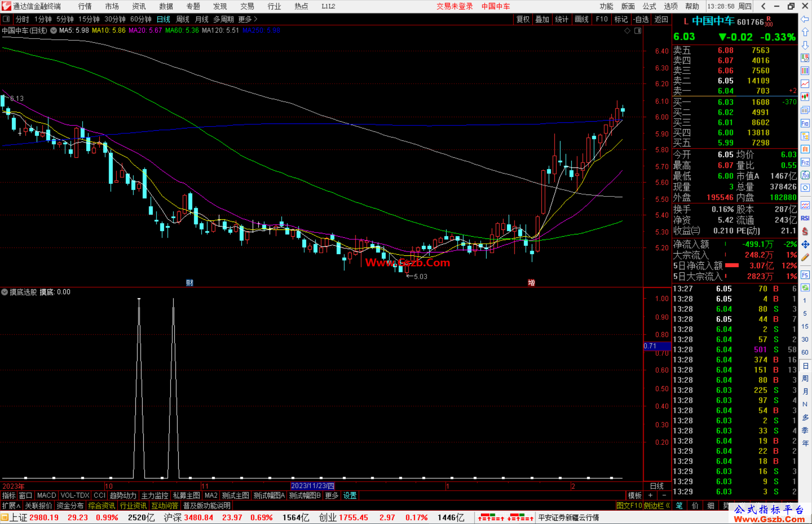The width and height of the screenshot is (812, 524).
Task: Collapse the 侧边栏 sidebar
Action: [x=657, y=506]
